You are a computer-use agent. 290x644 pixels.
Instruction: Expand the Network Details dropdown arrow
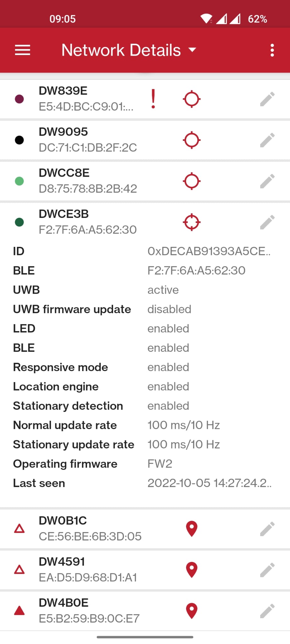point(192,50)
